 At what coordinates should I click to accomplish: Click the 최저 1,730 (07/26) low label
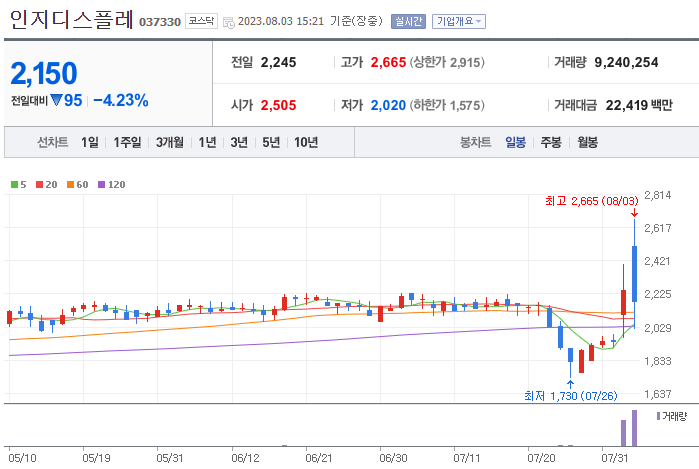[571, 396]
